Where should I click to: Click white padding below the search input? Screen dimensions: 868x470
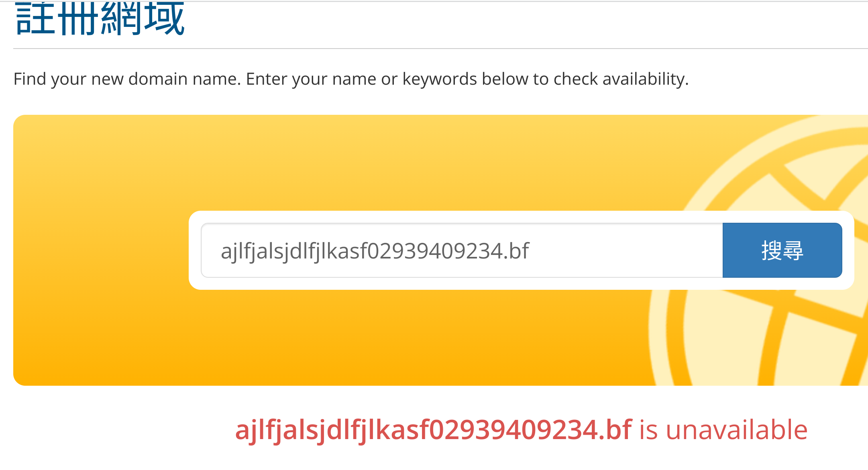click(462, 283)
